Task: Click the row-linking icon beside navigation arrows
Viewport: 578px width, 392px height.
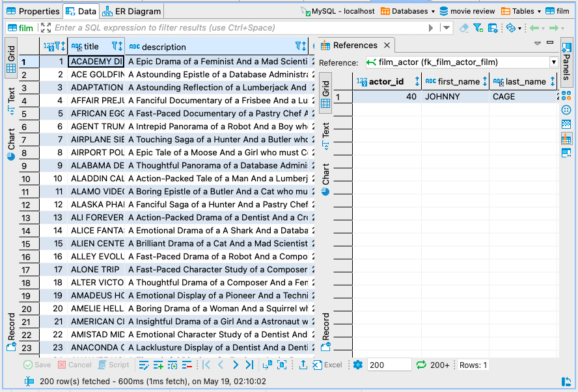Action: click(x=268, y=365)
